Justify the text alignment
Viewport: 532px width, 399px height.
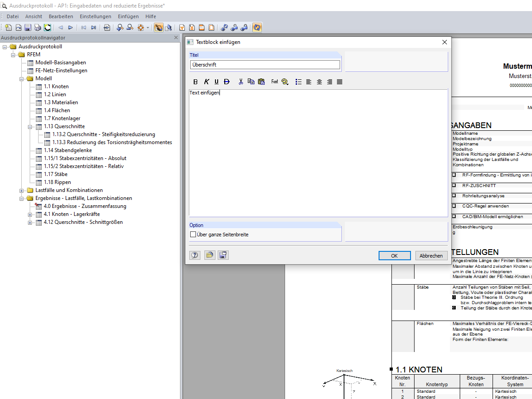coord(340,82)
